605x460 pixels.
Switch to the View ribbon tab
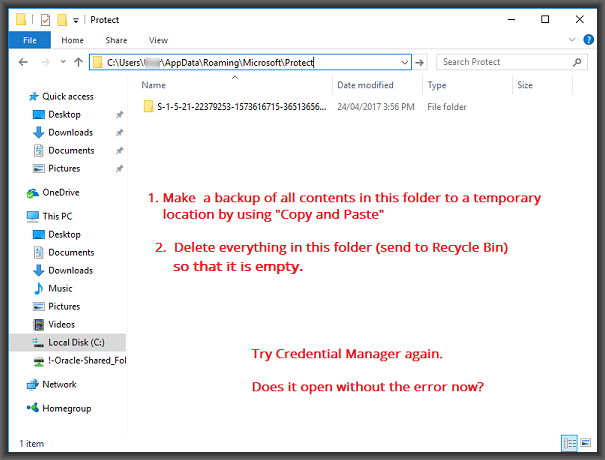(x=158, y=40)
